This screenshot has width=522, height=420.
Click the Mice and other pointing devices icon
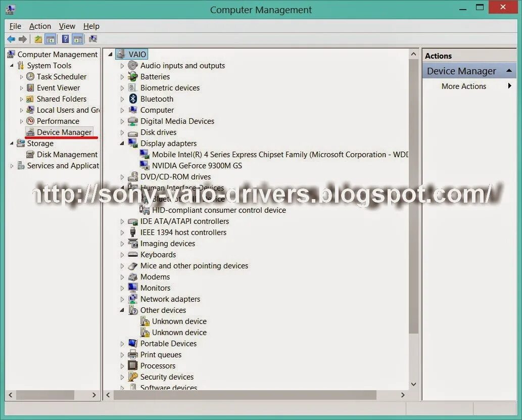point(133,265)
